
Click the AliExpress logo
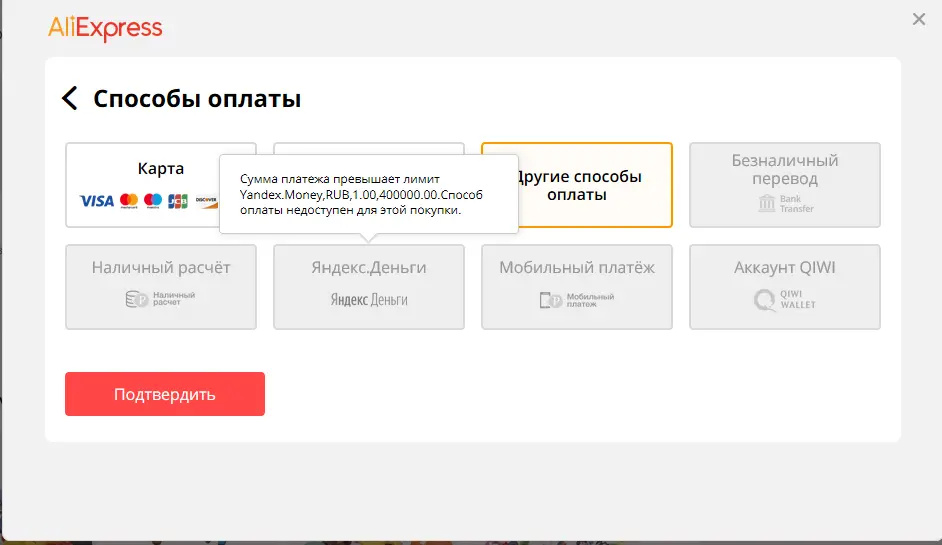pos(105,28)
